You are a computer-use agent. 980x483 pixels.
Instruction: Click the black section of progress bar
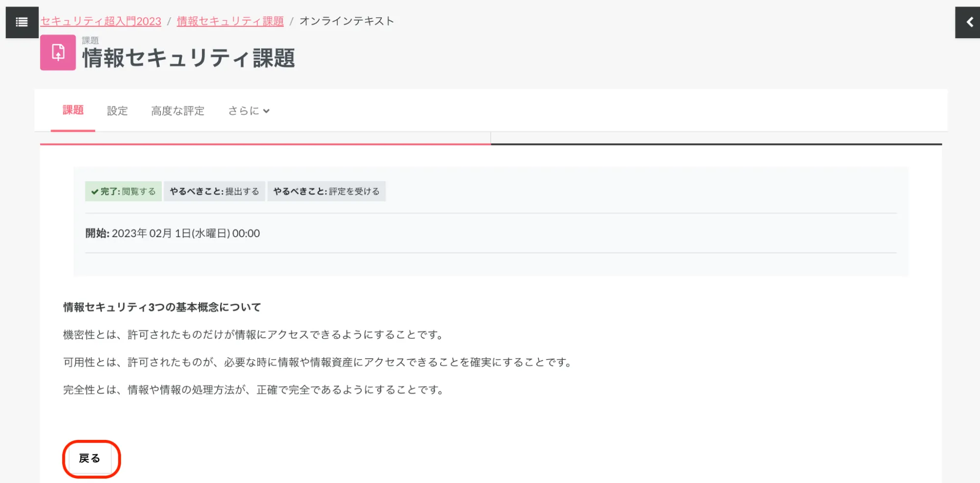(716, 144)
